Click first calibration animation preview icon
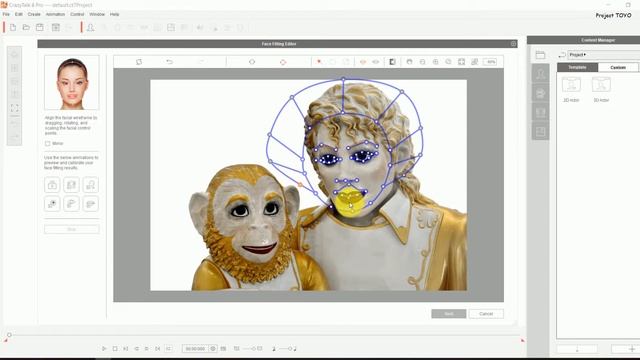 point(52,185)
